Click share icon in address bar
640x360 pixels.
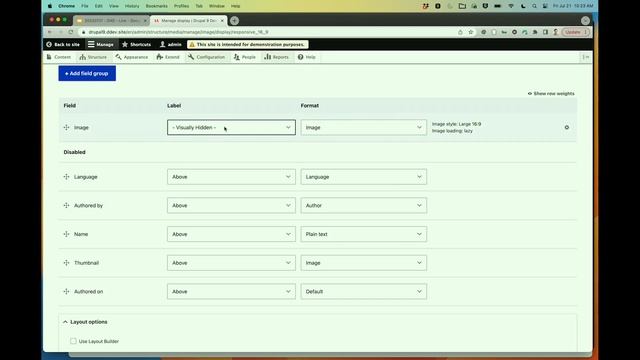[460, 32]
